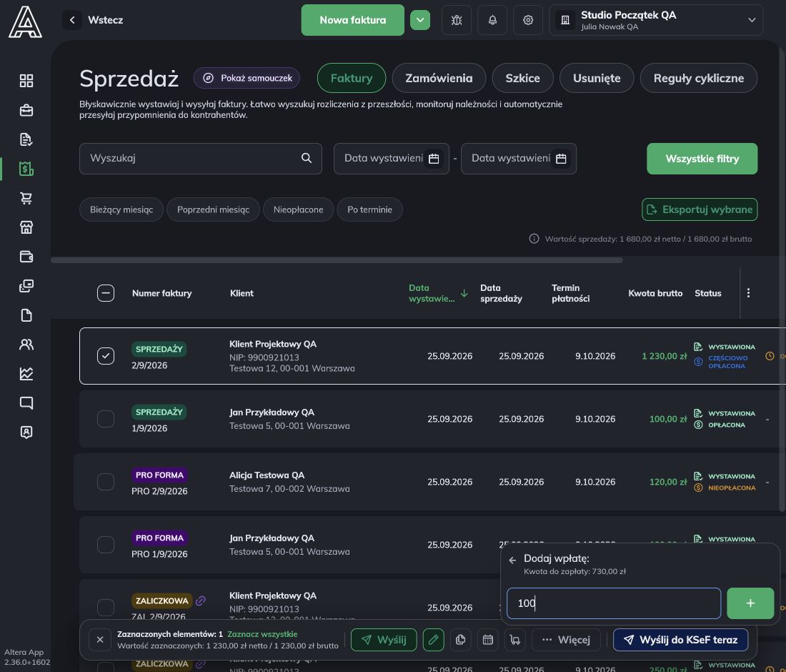This screenshot has height=672, width=786.
Task: Open the dashboard grid icon in sidebar
Action: [26, 81]
